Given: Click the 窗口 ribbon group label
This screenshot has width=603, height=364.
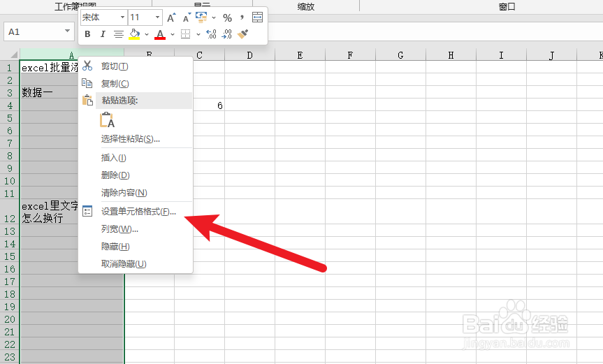Looking at the screenshot, I should coord(507,6).
